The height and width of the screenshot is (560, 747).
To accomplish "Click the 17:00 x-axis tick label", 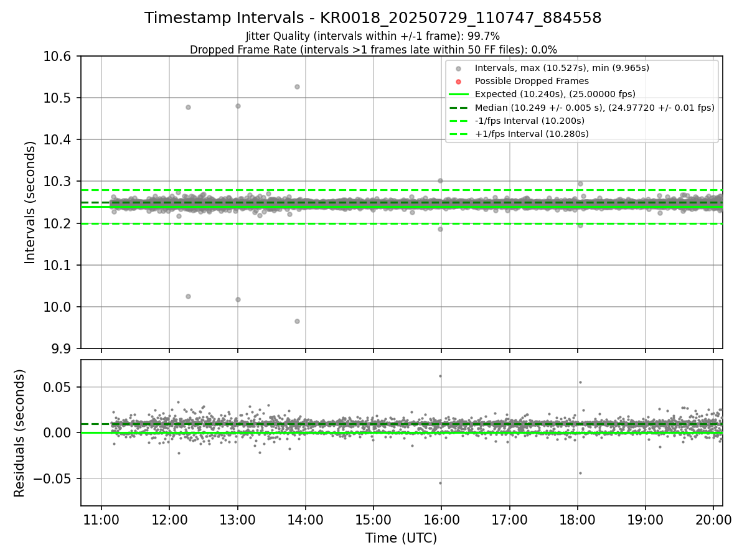I will tap(509, 519).
